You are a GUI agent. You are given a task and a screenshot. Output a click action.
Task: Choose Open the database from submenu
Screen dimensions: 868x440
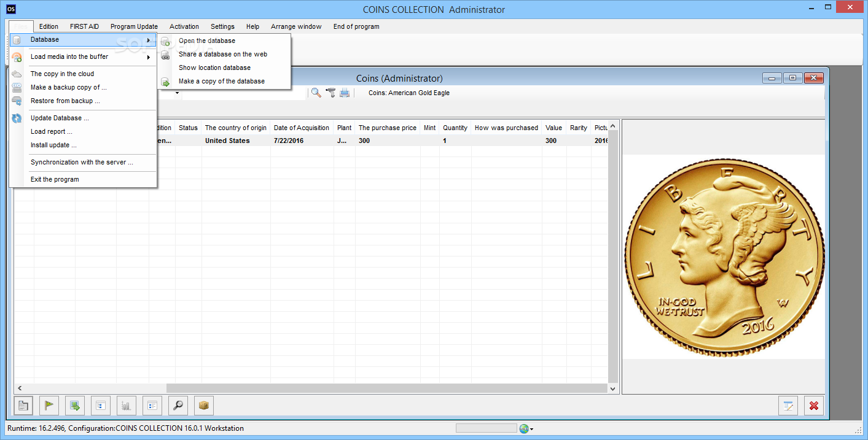coord(207,41)
